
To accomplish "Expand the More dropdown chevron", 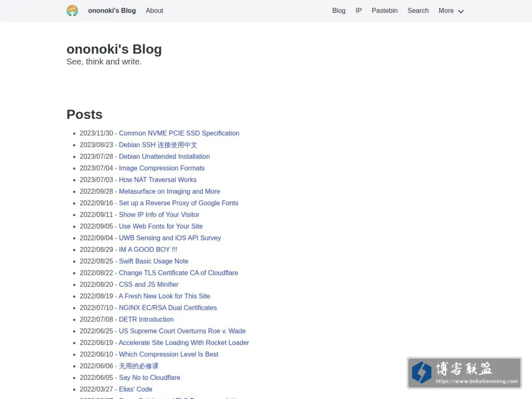I will 461,11.
